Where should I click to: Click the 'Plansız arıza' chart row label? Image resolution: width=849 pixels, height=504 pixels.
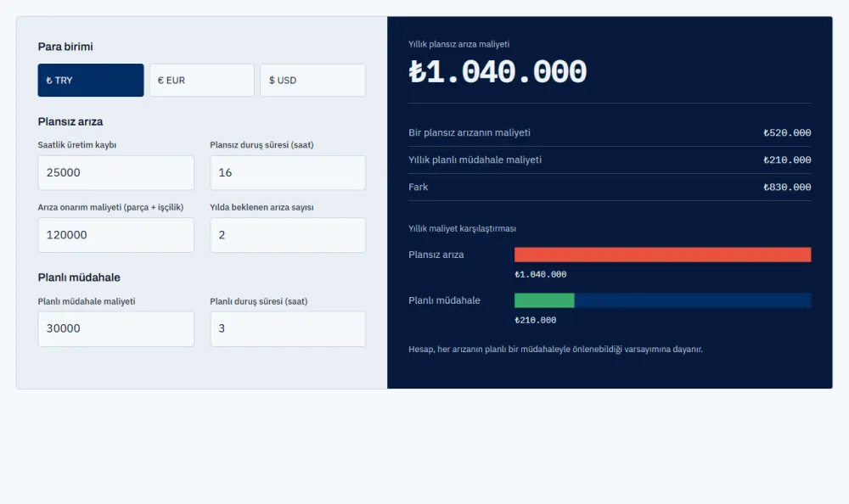[436, 255]
